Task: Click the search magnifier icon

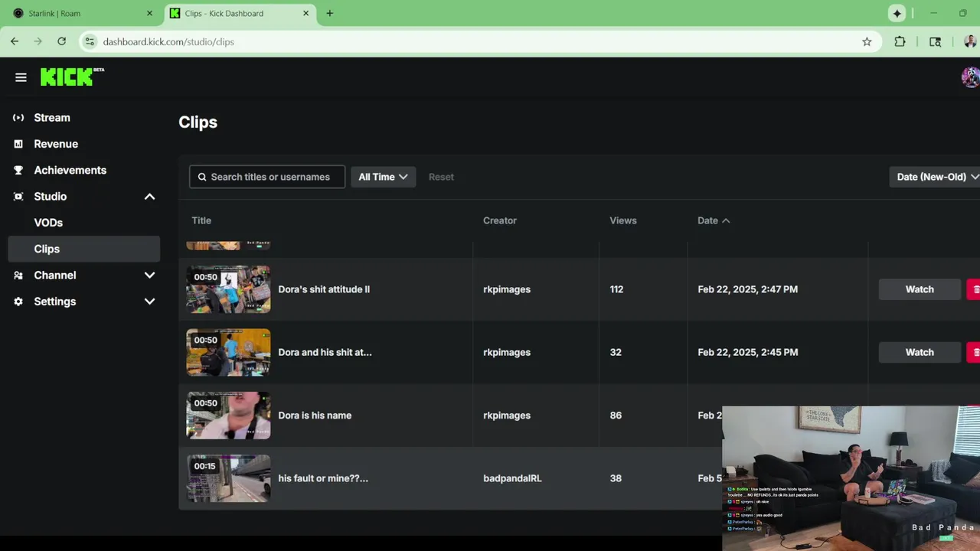Action: point(202,177)
